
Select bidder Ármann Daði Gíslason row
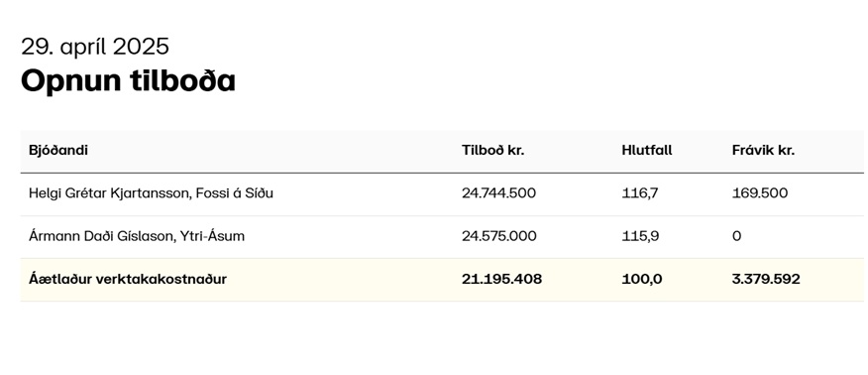(x=442, y=237)
